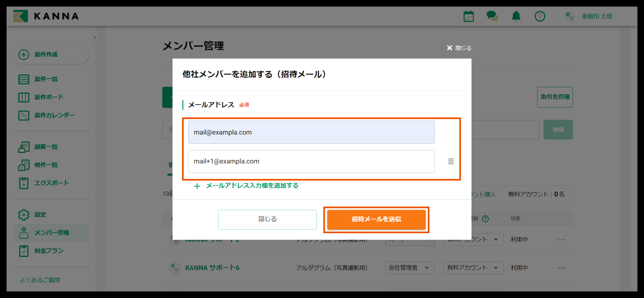Open the 設定 gear icon
This screenshot has width=644, height=298.
click(x=24, y=215)
